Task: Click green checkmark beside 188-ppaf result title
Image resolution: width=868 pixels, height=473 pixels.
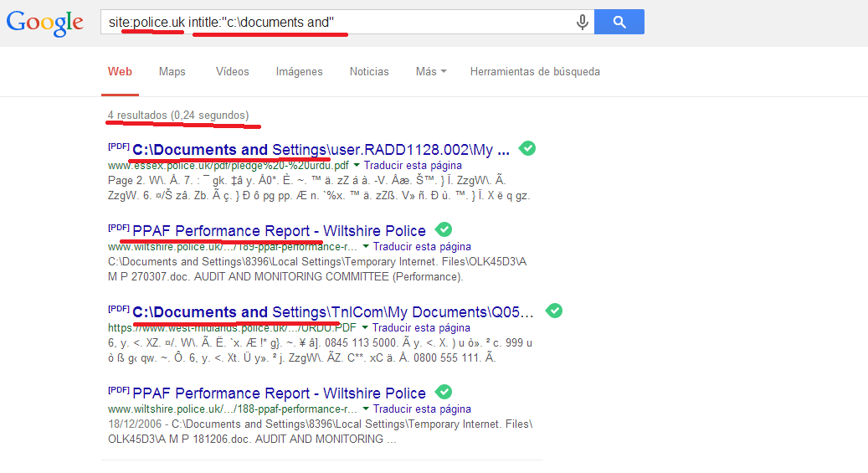Action: [444, 392]
